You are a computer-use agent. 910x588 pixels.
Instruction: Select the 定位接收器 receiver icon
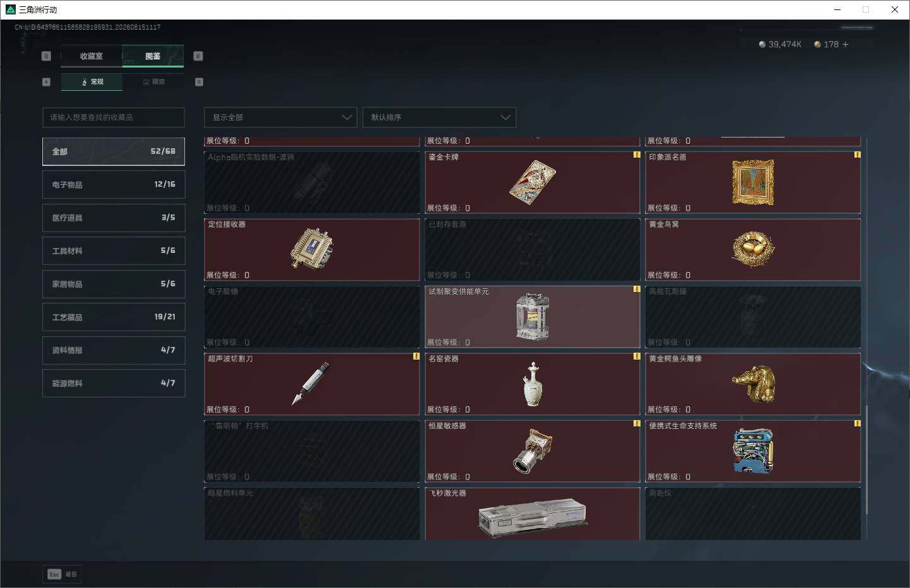click(312, 249)
